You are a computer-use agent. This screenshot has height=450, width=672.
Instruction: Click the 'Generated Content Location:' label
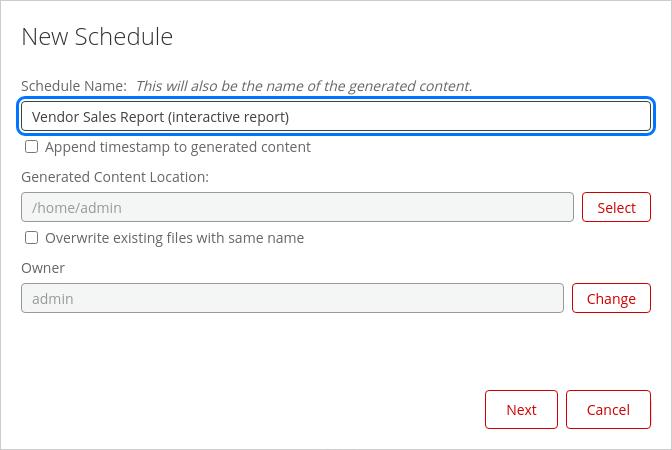click(114, 177)
